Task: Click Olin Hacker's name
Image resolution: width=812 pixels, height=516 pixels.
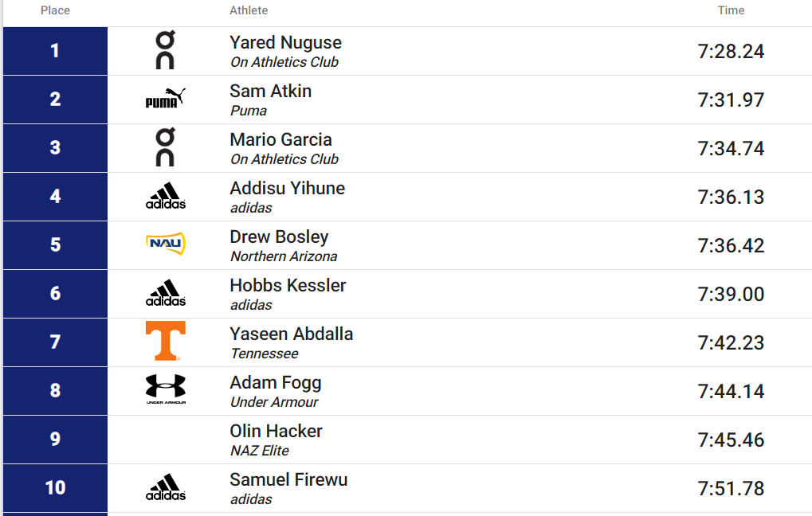Action: pos(276,431)
